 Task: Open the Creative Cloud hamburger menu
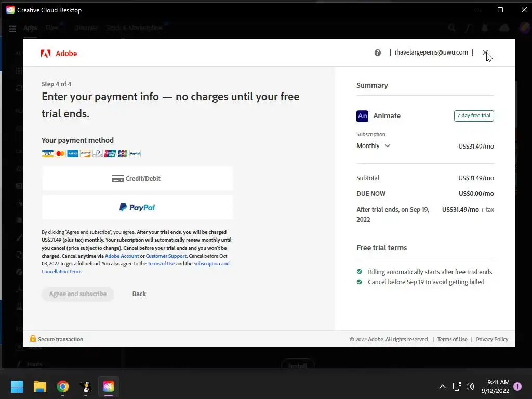(x=13, y=29)
